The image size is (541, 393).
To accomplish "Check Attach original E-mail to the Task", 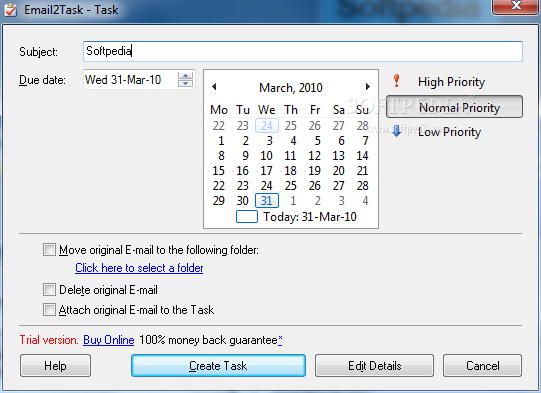I will click(x=49, y=310).
